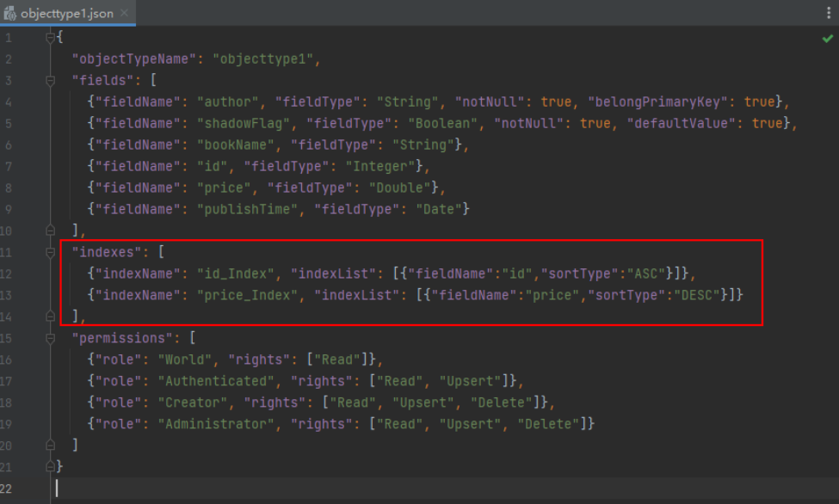
Task: Click the "author" field name value
Action: [228, 101]
